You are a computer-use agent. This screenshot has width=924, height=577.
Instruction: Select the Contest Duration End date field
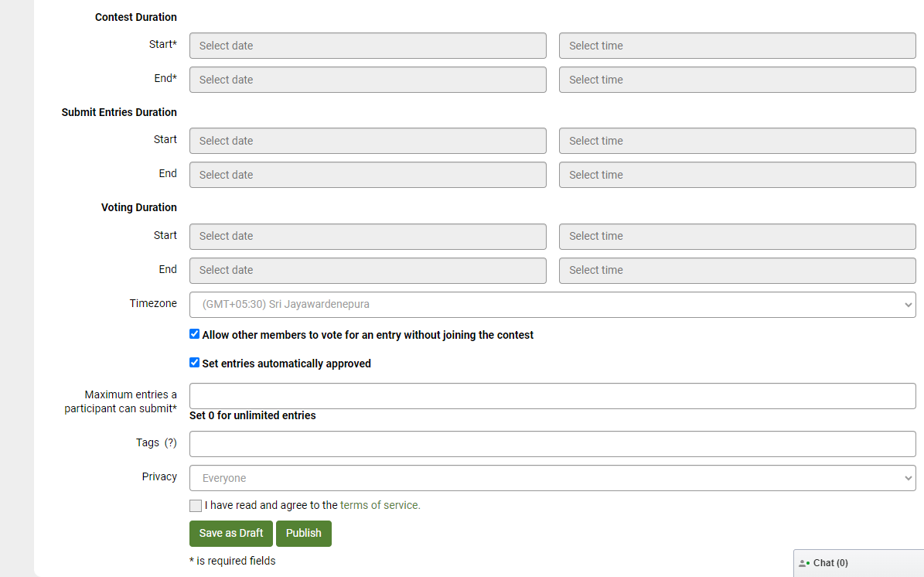coord(367,80)
